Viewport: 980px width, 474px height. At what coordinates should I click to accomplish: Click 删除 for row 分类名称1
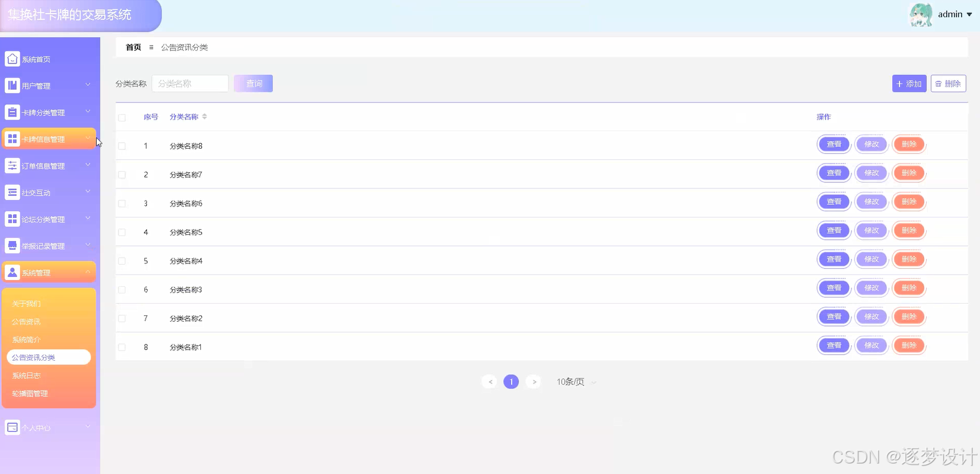(909, 346)
